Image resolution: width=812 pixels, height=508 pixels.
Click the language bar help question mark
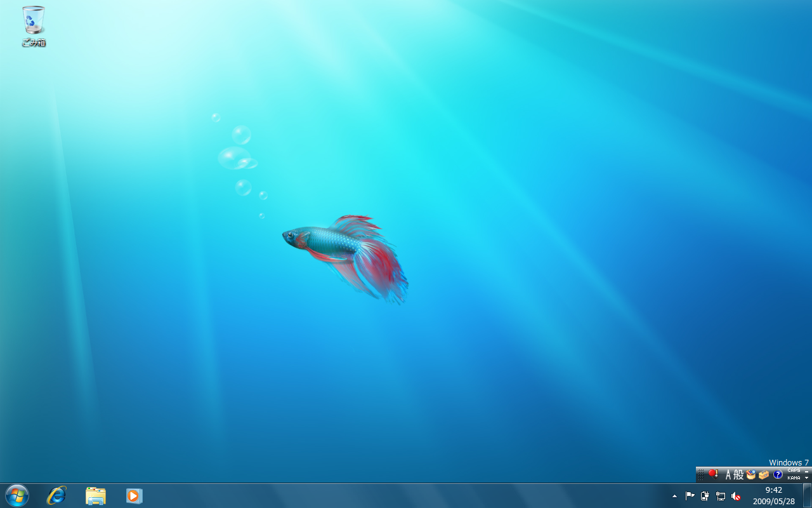click(x=778, y=474)
